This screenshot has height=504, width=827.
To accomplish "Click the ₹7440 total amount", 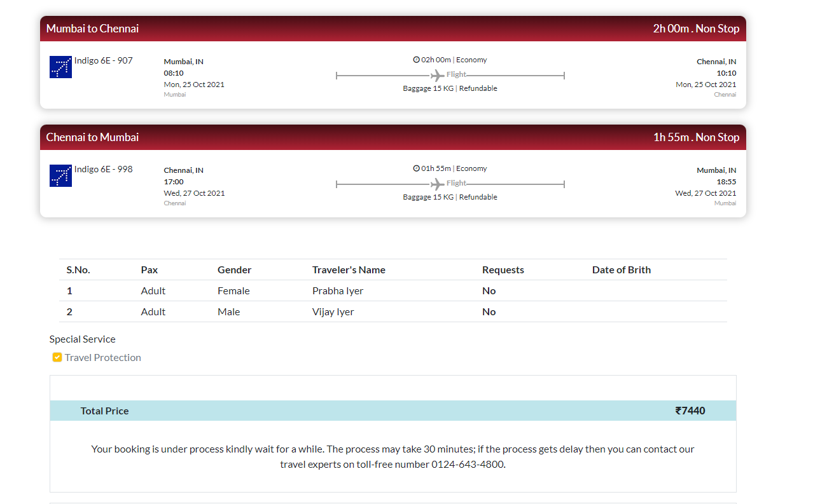I will click(690, 411).
